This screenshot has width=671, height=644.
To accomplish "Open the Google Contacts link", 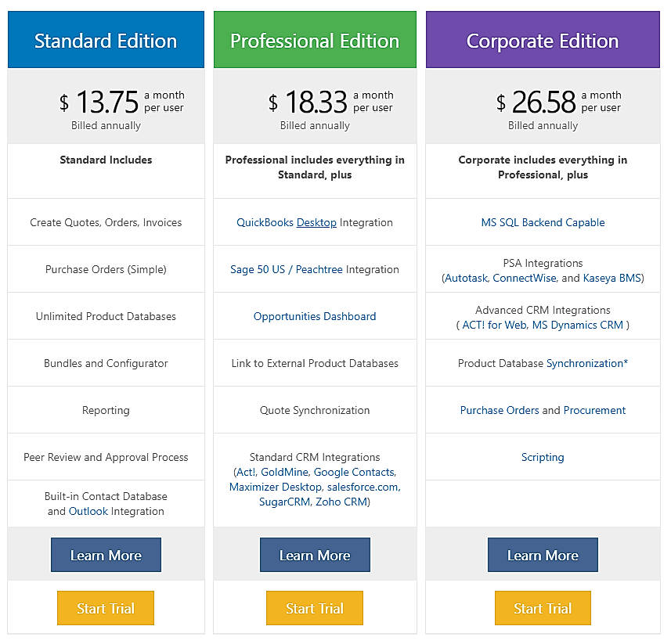I will [355, 472].
